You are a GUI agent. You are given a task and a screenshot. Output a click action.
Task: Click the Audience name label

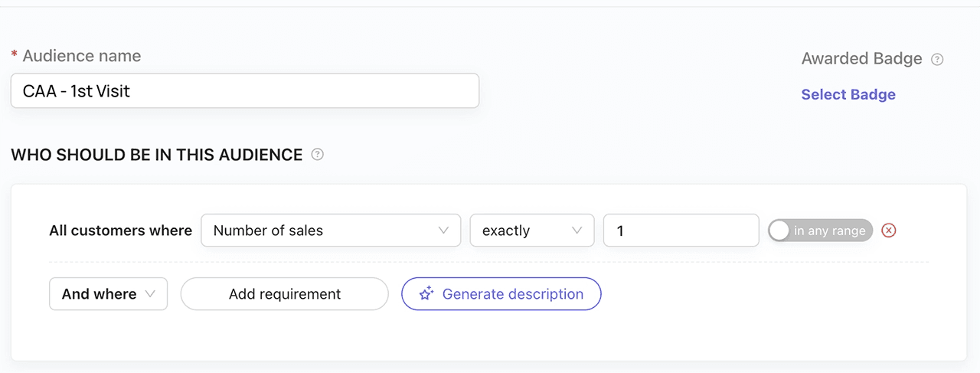coord(81,56)
